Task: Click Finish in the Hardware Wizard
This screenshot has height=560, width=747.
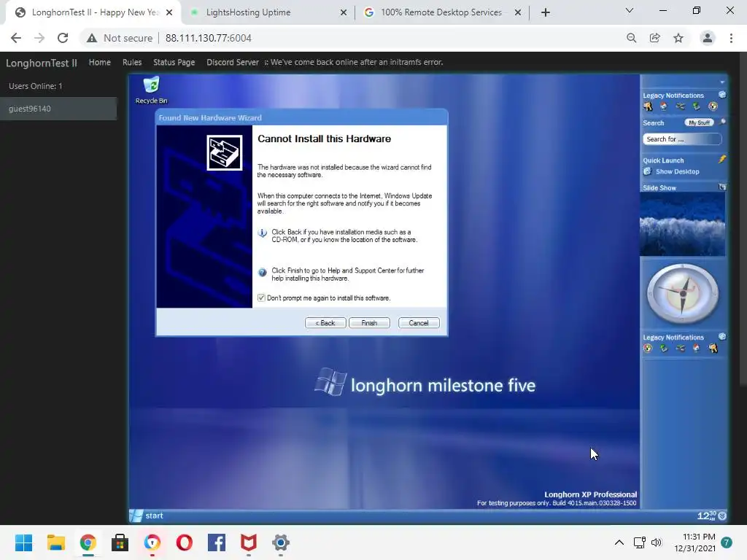Action: click(x=369, y=323)
